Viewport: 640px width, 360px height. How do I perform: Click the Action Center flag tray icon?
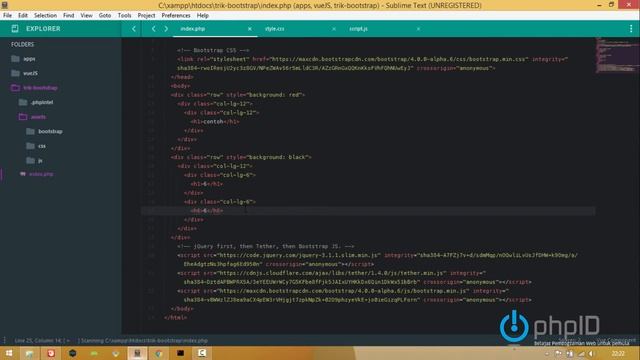click(x=558, y=354)
